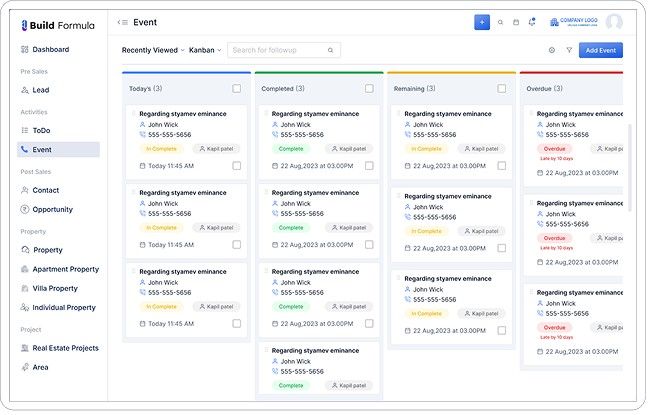Click the top bar search magnifier icon

[x=500, y=22]
